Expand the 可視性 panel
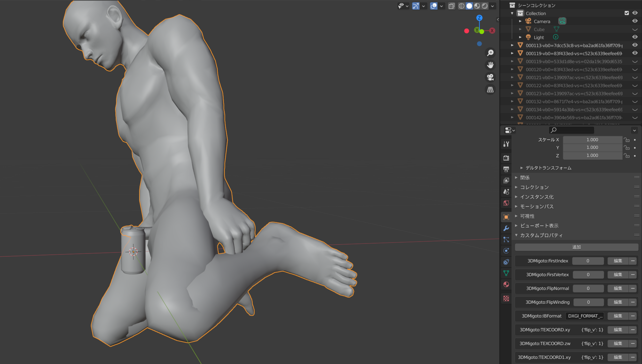This screenshot has width=642, height=364. pyautogui.click(x=516, y=216)
